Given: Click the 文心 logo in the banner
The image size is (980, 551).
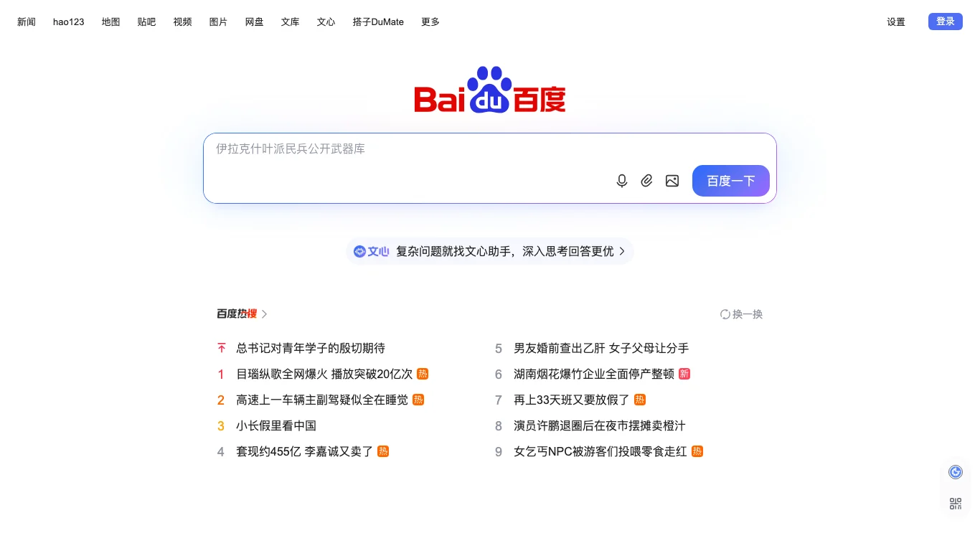Looking at the screenshot, I should click(x=371, y=251).
